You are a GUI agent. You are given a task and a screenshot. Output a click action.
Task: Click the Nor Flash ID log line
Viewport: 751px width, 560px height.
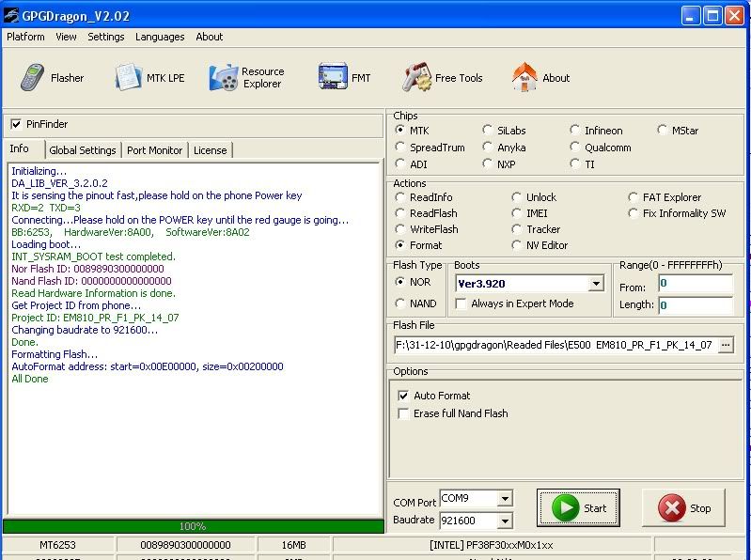(x=87, y=269)
